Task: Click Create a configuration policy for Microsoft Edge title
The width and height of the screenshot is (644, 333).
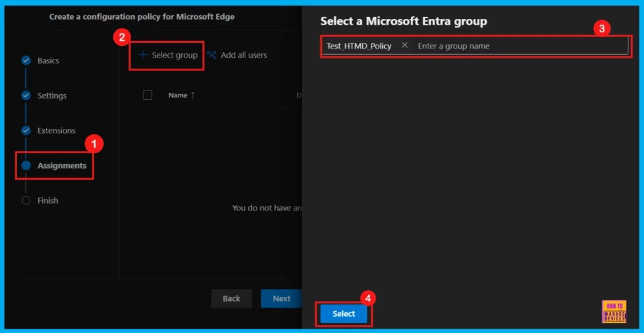Action: (x=142, y=17)
